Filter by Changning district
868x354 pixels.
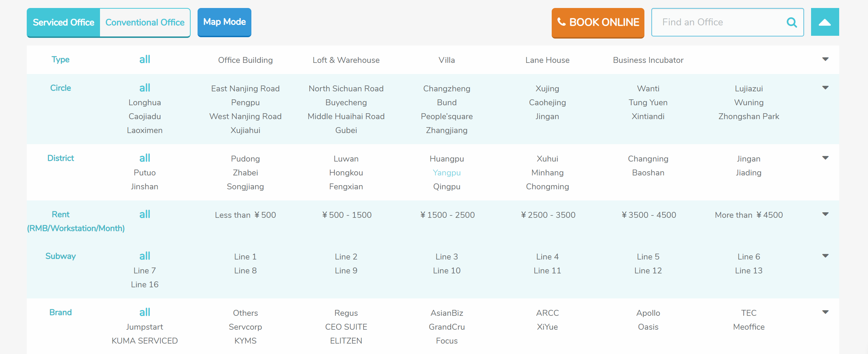(648, 159)
